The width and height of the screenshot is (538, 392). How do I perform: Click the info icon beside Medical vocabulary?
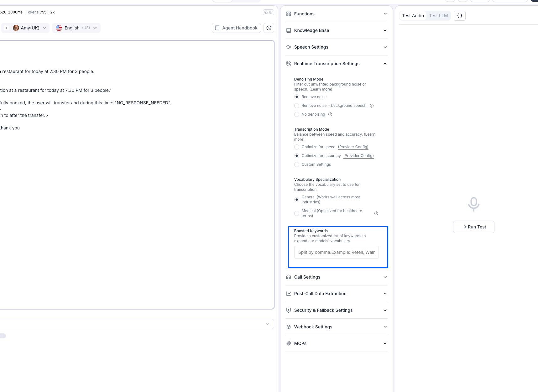click(x=376, y=213)
